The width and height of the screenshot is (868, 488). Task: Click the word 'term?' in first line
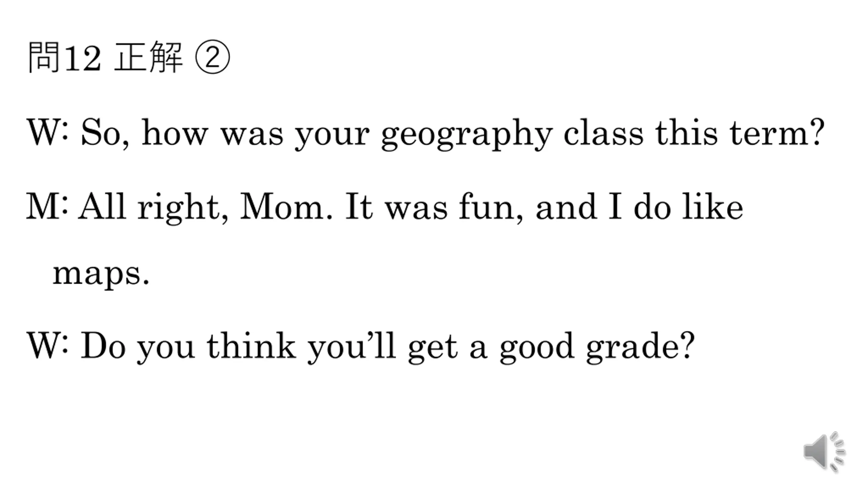777,132
